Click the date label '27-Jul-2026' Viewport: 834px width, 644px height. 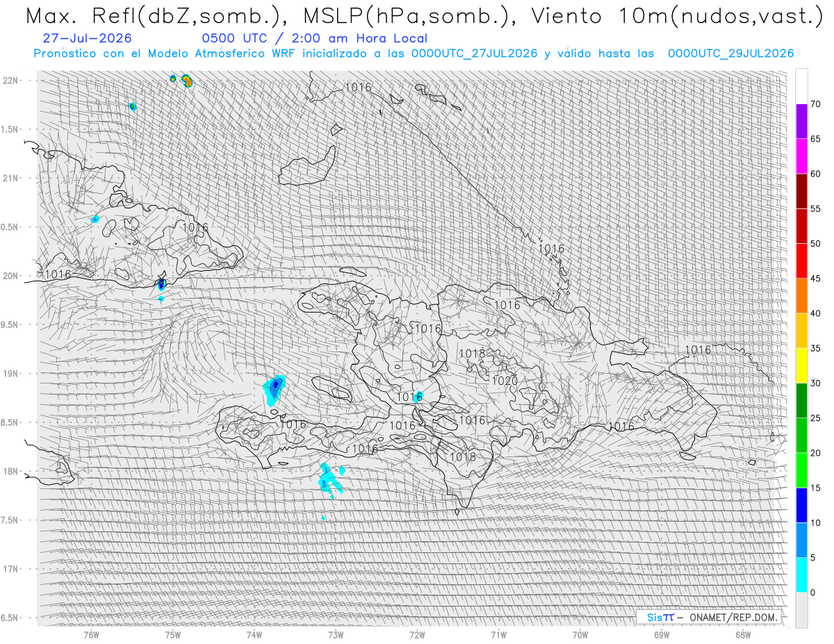[x=86, y=39]
